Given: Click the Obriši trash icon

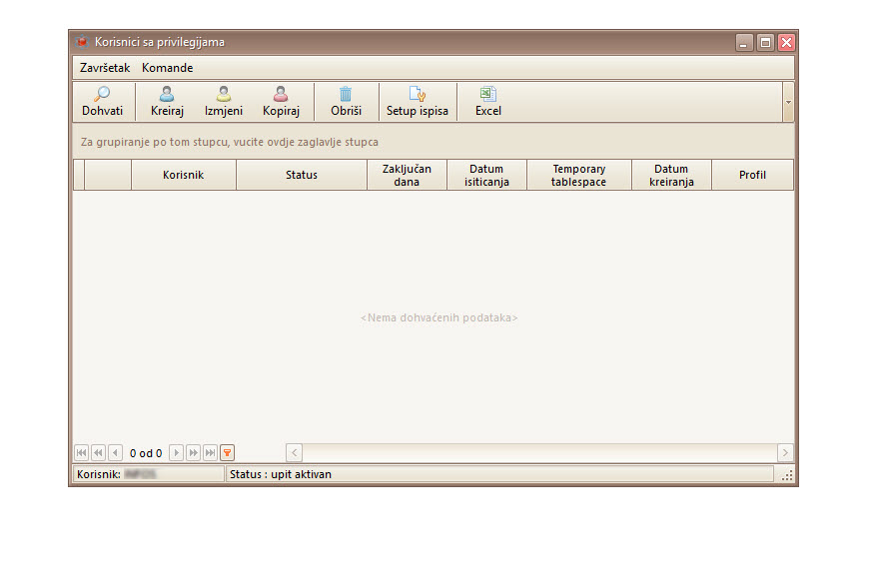Looking at the screenshot, I should 346,94.
